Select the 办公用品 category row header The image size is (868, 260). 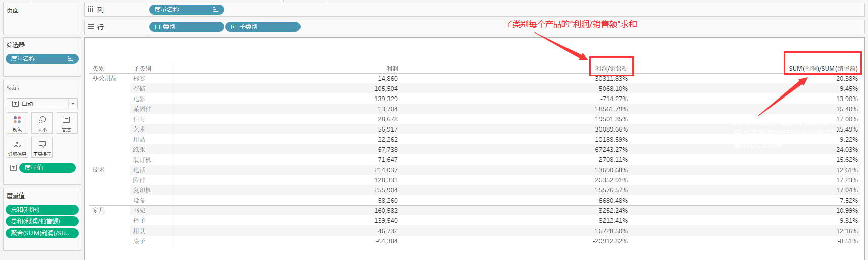105,78
